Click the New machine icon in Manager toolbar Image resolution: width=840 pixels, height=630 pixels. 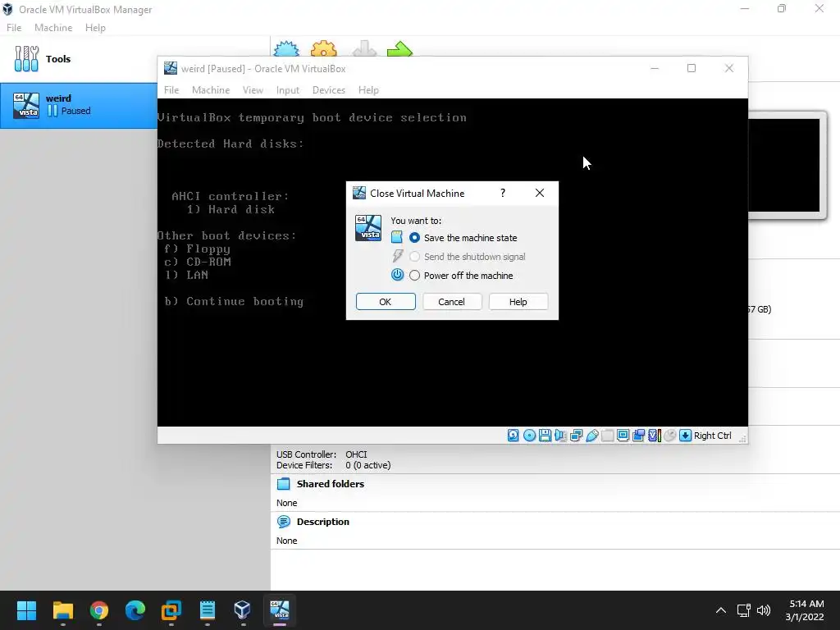tap(286, 48)
